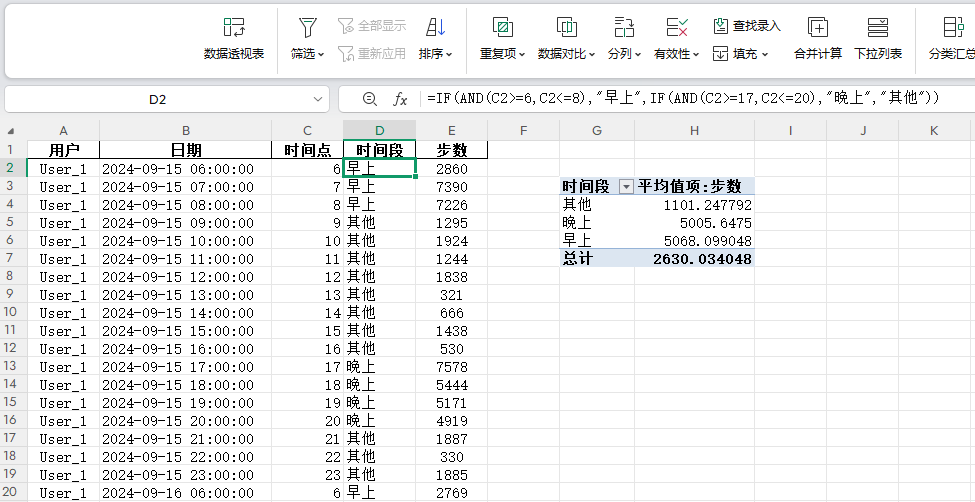Click the 日期 header cell
Image resolution: width=975 pixels, height=502 pixels.
point(185,150)
